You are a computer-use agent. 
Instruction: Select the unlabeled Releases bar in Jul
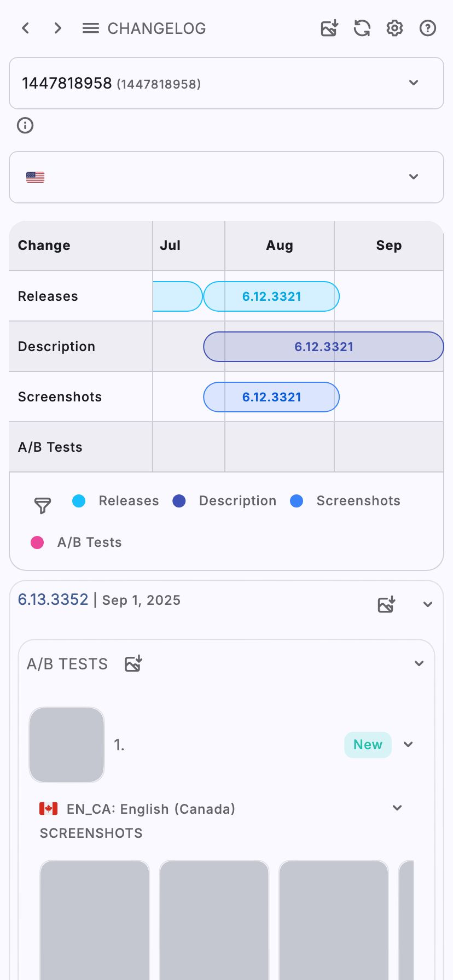(178, 296)
